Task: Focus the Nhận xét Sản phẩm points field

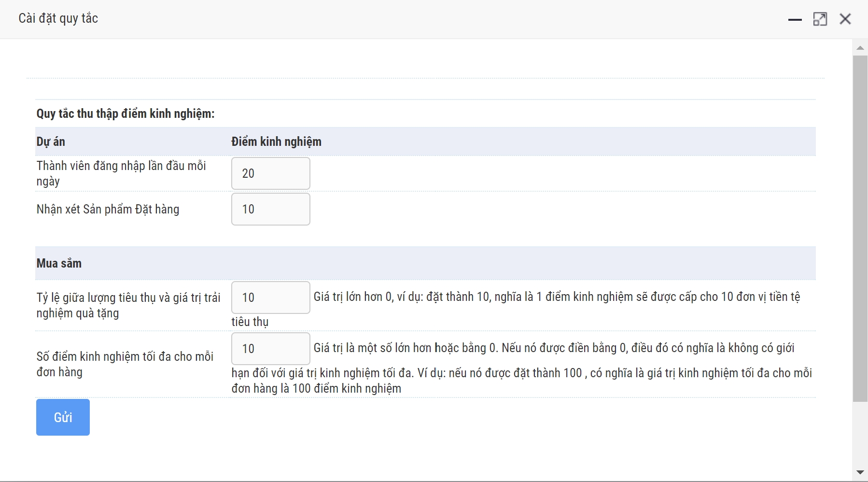Action: [270, 209]
